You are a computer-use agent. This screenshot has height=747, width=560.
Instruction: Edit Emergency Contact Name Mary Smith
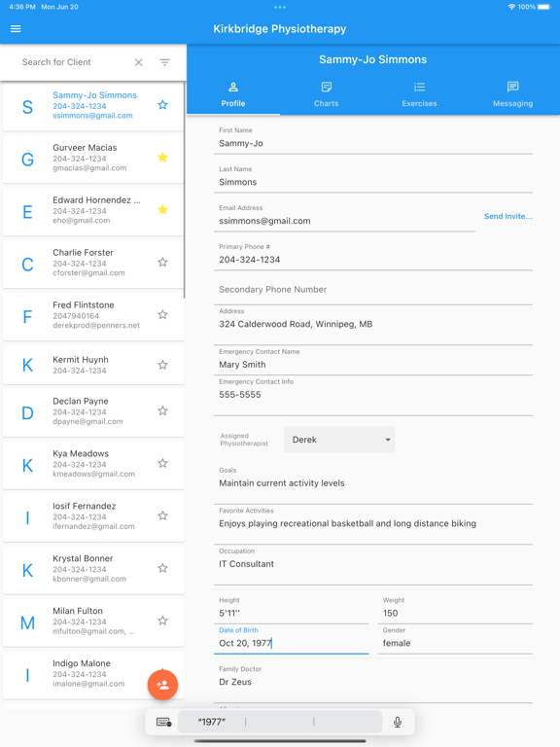(x=373, y=360)
